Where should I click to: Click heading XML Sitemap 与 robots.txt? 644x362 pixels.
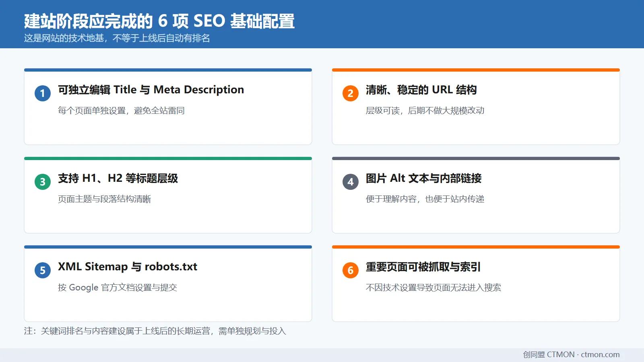pyautogui.click(x=128, y=267)
